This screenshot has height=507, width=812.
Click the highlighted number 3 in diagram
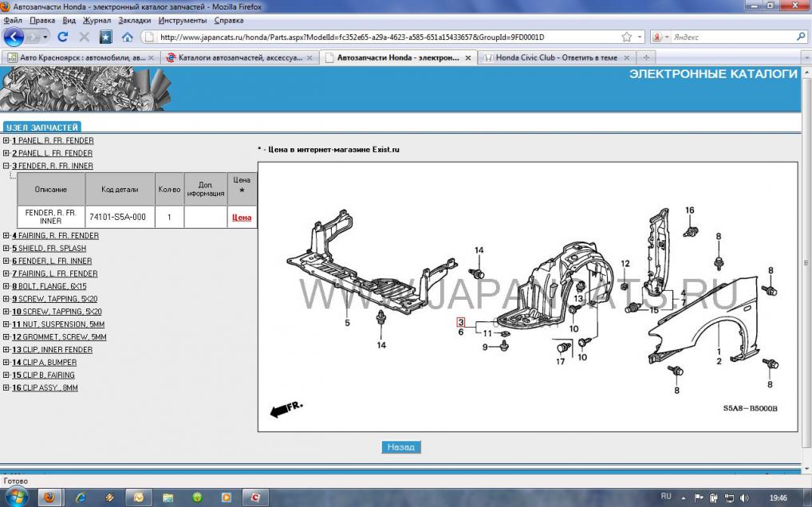point(460,322)
